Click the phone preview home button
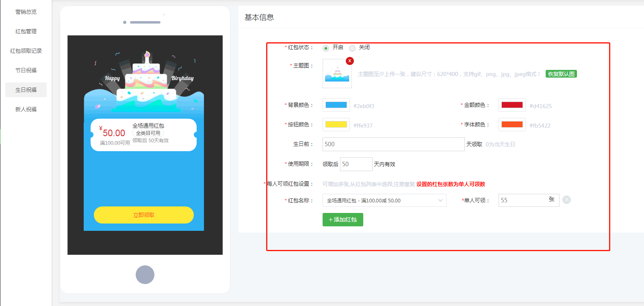 [x=145, y=275]
